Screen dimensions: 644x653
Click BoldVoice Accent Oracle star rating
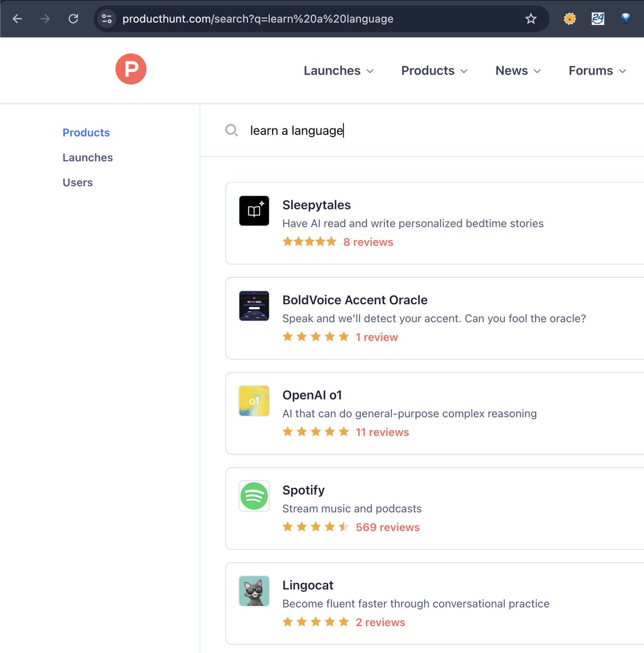click(x=316, y=337)
